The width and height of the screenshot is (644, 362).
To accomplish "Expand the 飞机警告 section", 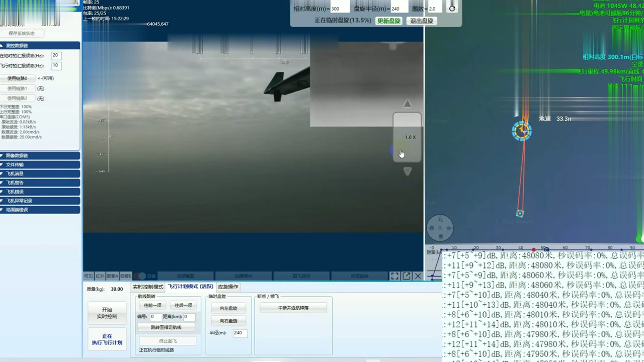I will pyautogui.click(x=40, y=183).
